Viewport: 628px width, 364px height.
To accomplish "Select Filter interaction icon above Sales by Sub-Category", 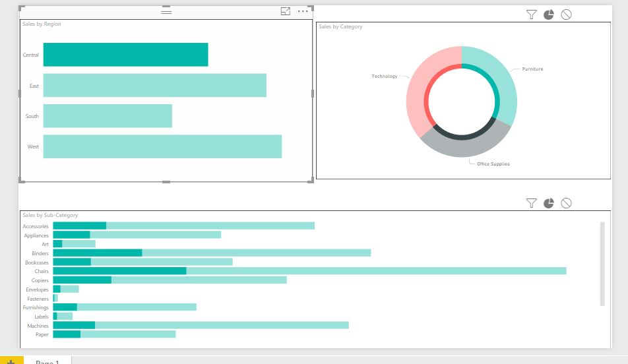I will pos(531,203).
